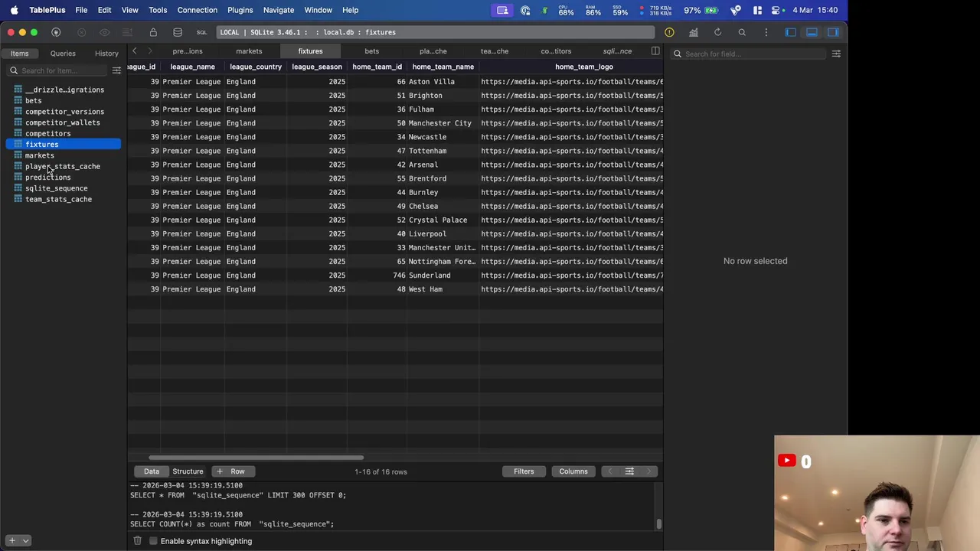
Task: Open the co...titors table tab
Action: coord(556,51)
